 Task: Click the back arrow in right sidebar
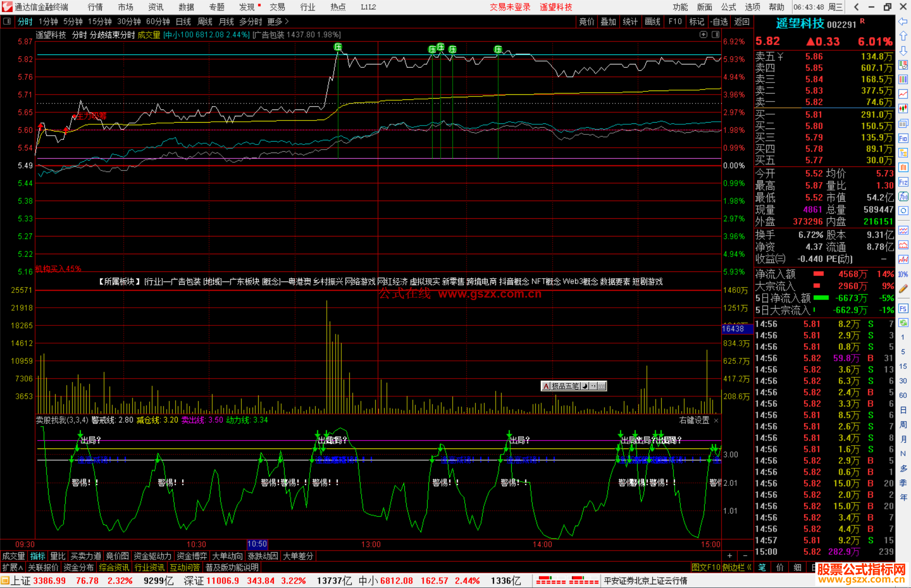(903, 21)
